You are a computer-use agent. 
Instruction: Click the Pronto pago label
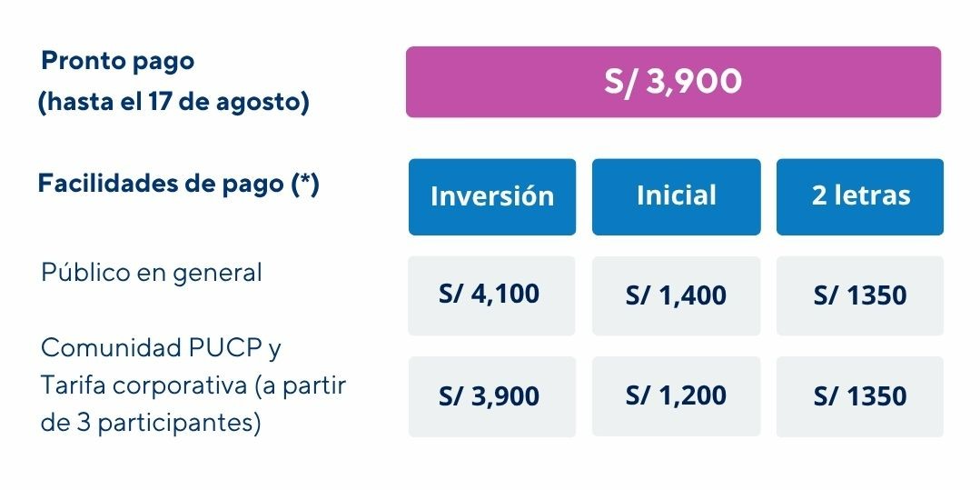click(x=117, y=61)
